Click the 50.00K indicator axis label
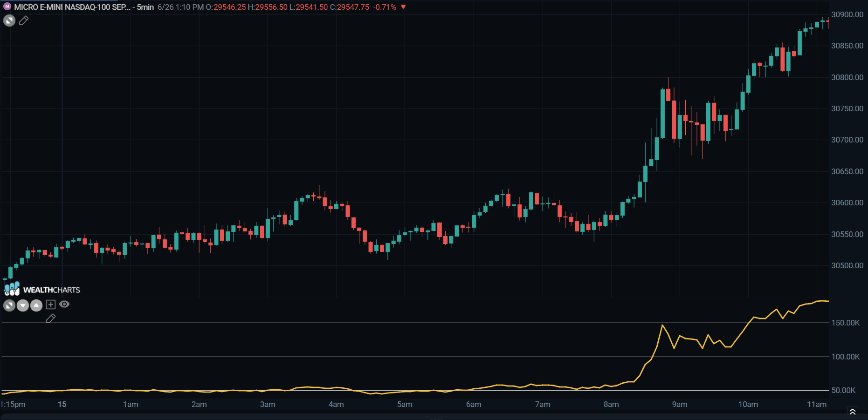 [843, 390]
